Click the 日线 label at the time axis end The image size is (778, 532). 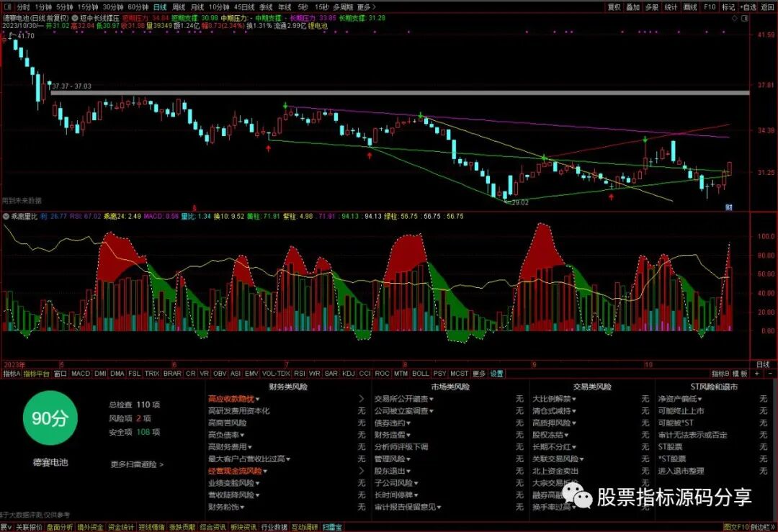coord(763,364)
